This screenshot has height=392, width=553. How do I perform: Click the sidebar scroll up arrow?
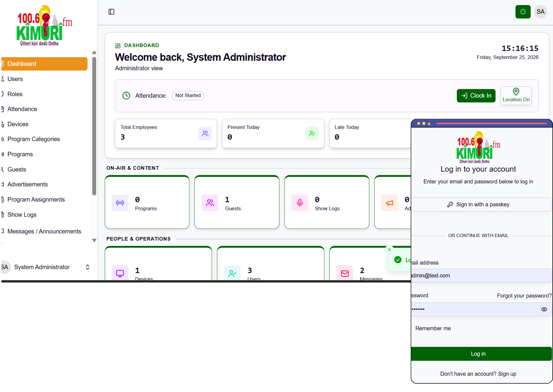tap(94, 52)
